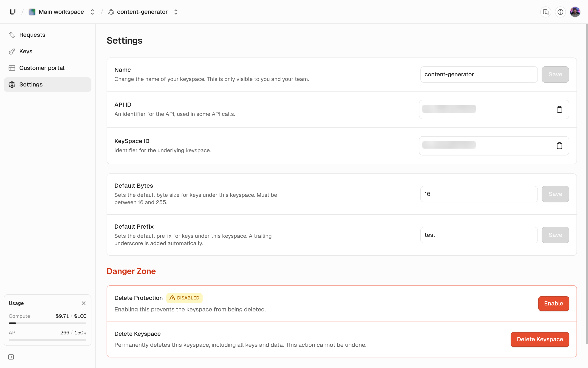This screenshot has height=368, width=588.
Task: Open the Main workspace switcher chevrons
Action: click(x=92, y=12)
